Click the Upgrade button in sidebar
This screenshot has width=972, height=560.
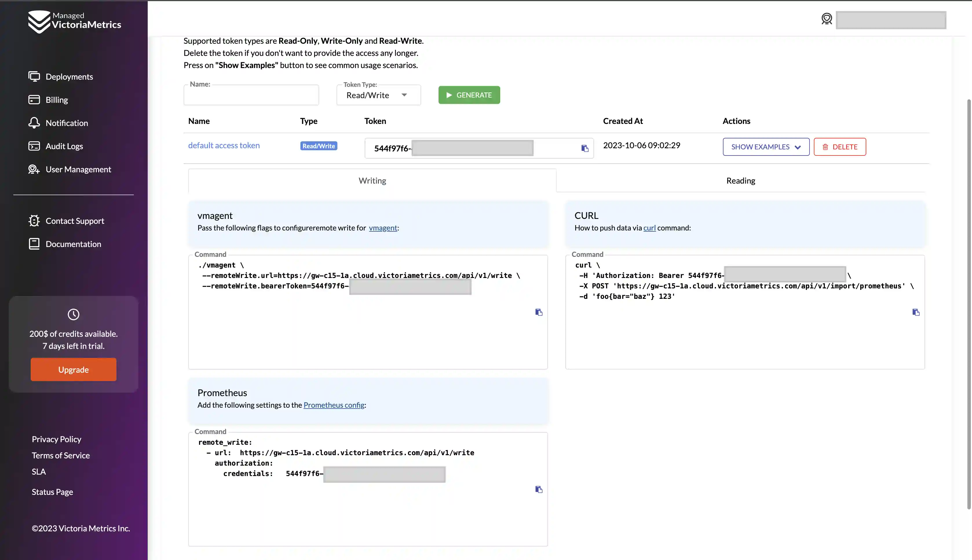pyautogui.click(x=74, y=369)
